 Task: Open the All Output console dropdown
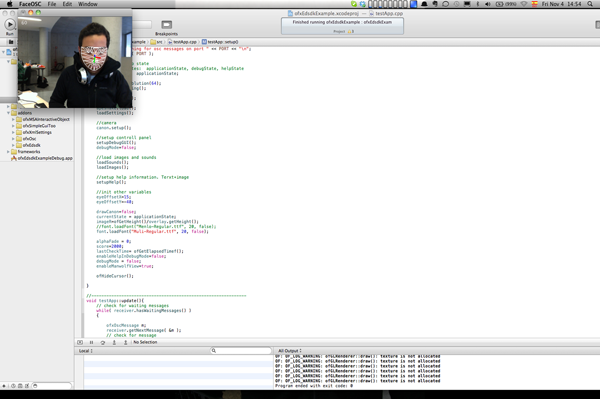click(290, 351)
